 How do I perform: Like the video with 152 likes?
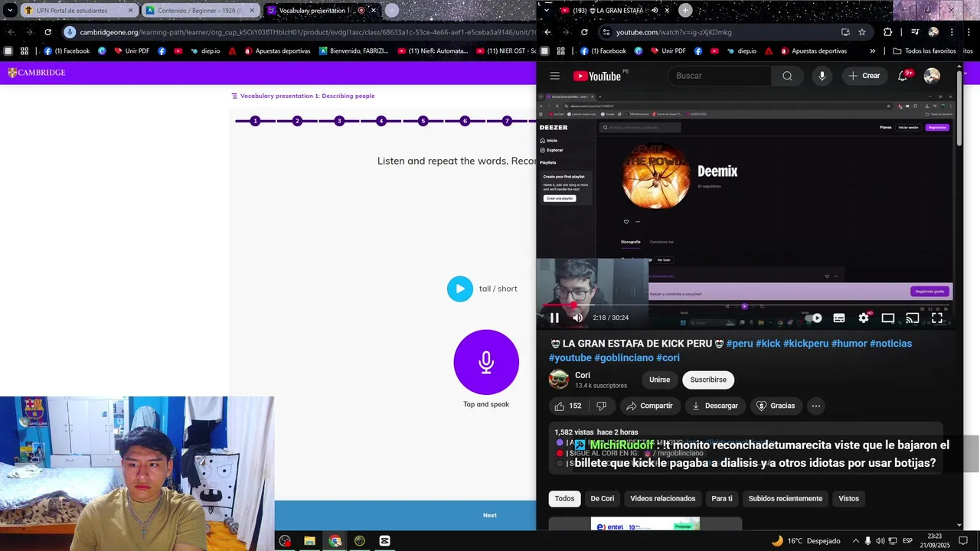tap(568, 406)
